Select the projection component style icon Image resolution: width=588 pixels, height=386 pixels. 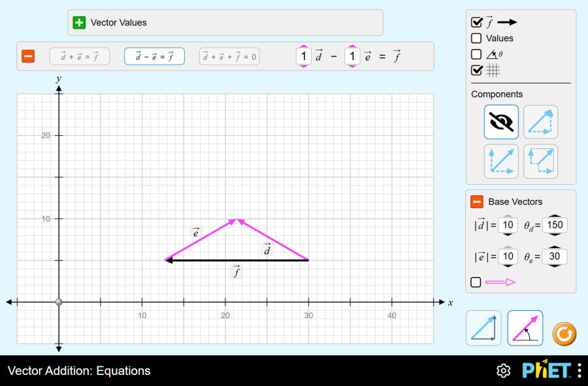(x=540, y=161)
